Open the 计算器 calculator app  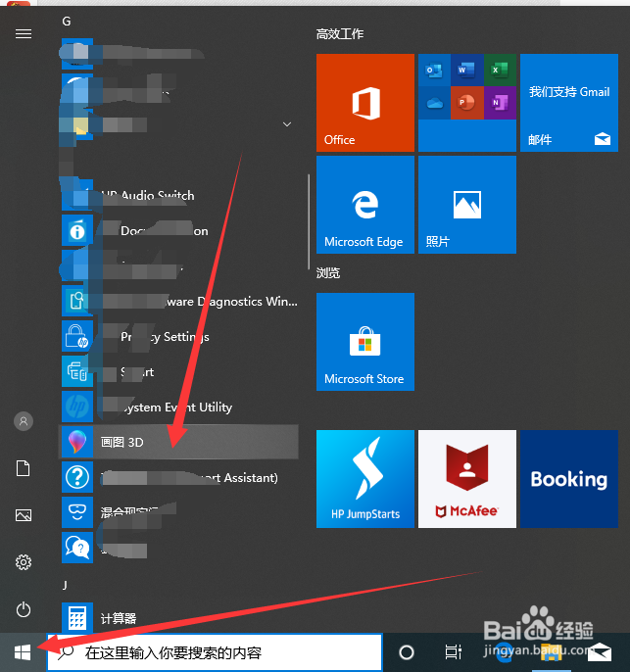pyautogui.click(x=178, y=618)
